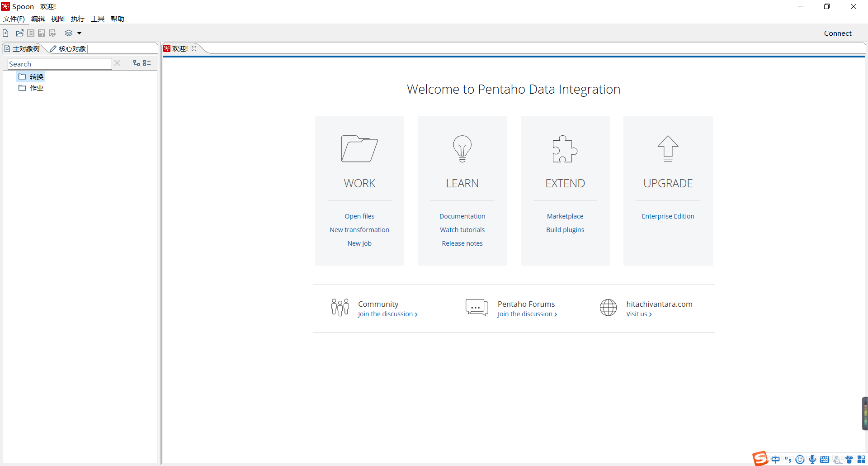Click the New job link
The width and height of the screenshot is (868, 466).
359,243
